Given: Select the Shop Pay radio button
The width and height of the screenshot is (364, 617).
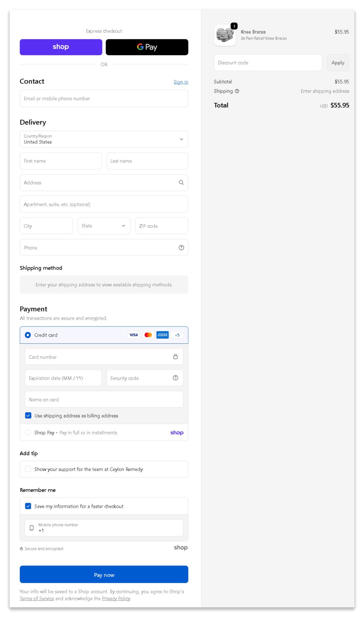Looking at the screenshot, I should [28, 433].
